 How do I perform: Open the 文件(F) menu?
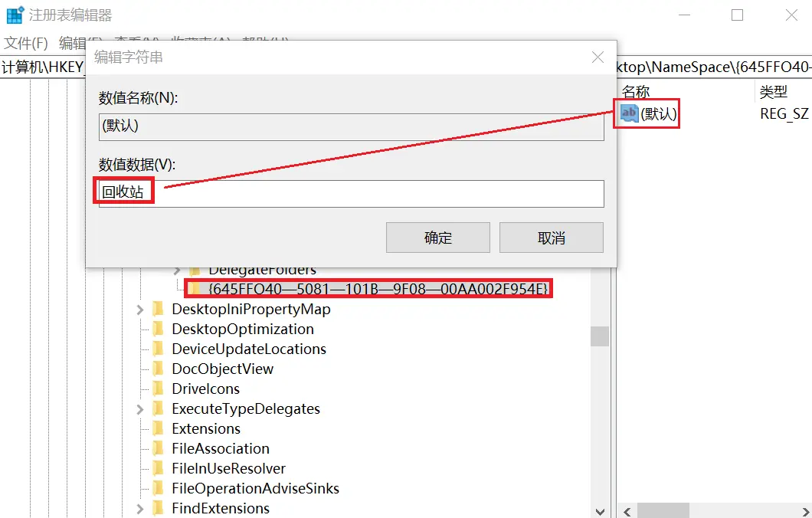coord(26,43)
